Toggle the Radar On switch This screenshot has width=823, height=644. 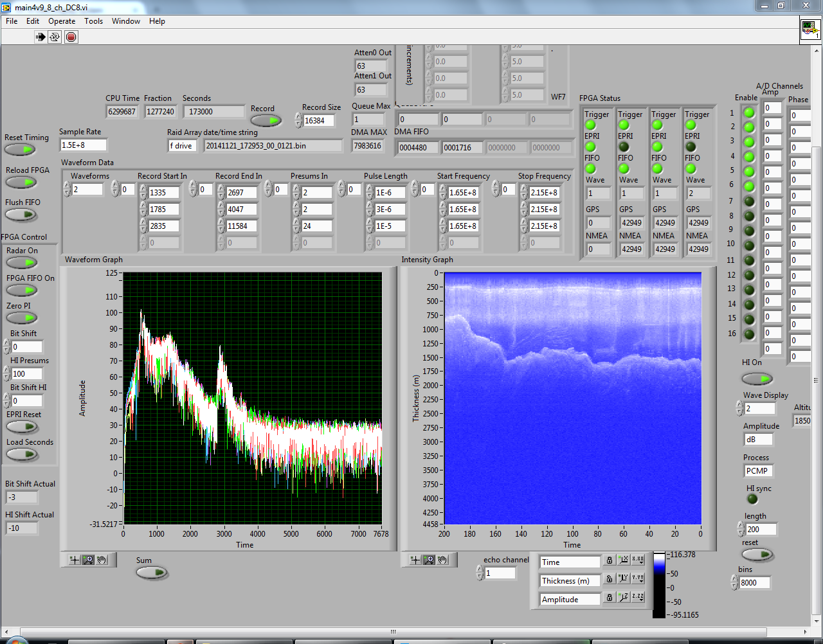pyautogui.click(x=22, y=263)
